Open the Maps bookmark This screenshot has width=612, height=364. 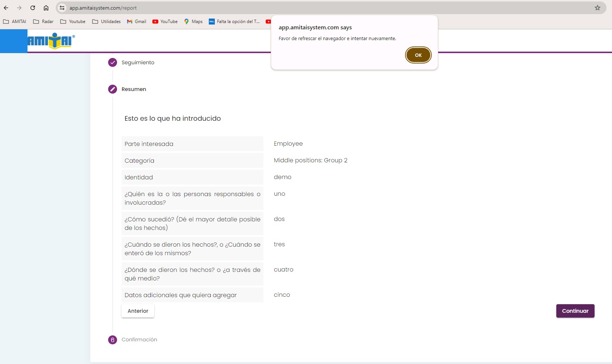[193, 22]
